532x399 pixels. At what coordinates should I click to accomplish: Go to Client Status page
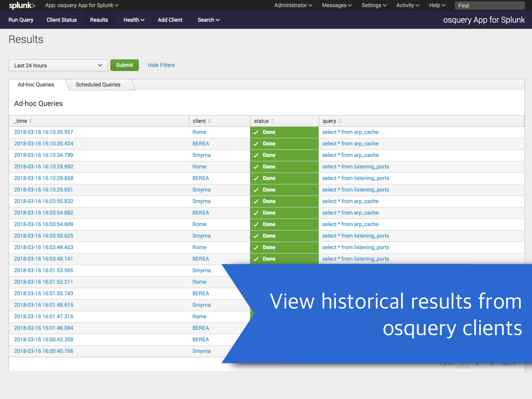point(62,20)
